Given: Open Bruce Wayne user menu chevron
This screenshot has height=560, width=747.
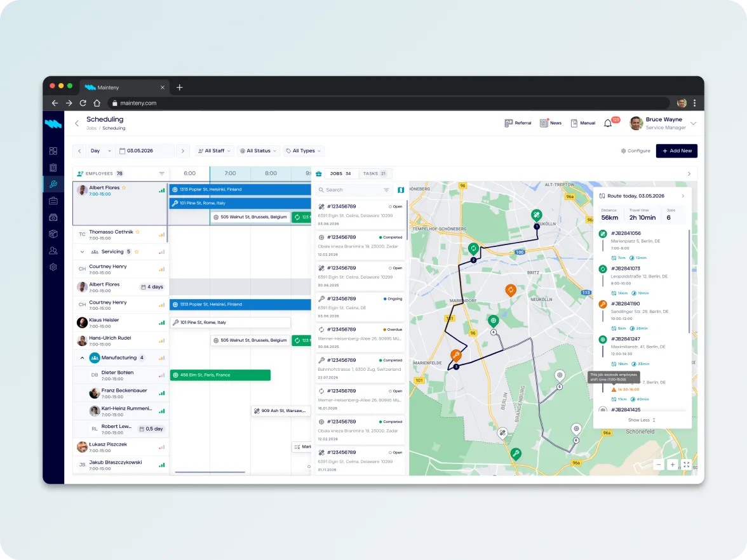Looking at the screenshot, I should pos(693,123).
